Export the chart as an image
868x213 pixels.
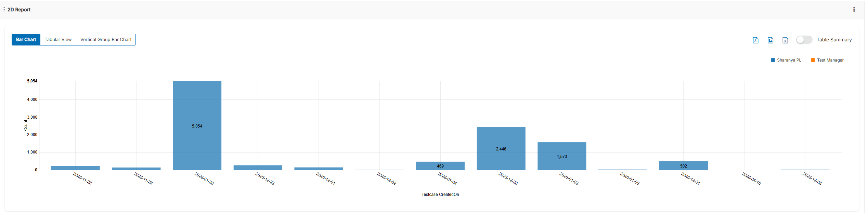tap(770, 40)
